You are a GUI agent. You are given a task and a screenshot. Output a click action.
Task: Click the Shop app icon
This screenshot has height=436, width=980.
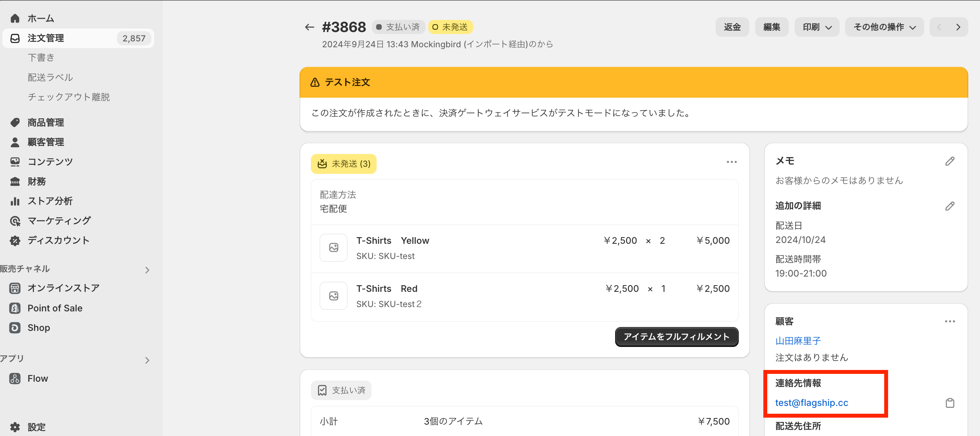pyautogui.click(x=15, y=328)
